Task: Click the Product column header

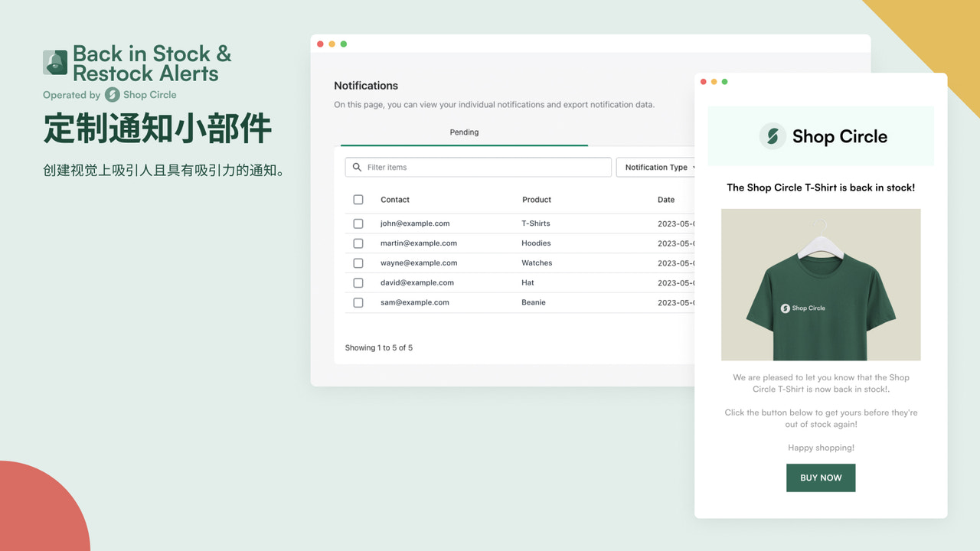Action: (x=537, y=200)
